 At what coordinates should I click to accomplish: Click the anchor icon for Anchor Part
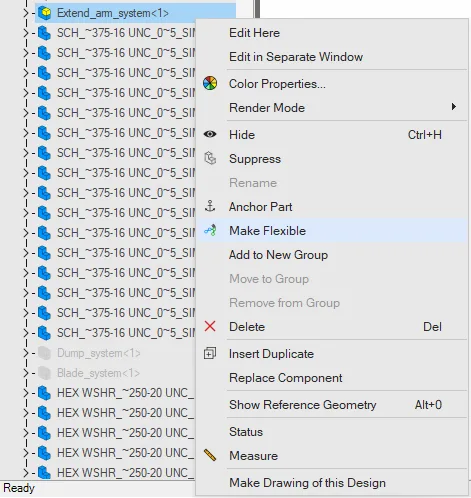[x=210, y=206]
